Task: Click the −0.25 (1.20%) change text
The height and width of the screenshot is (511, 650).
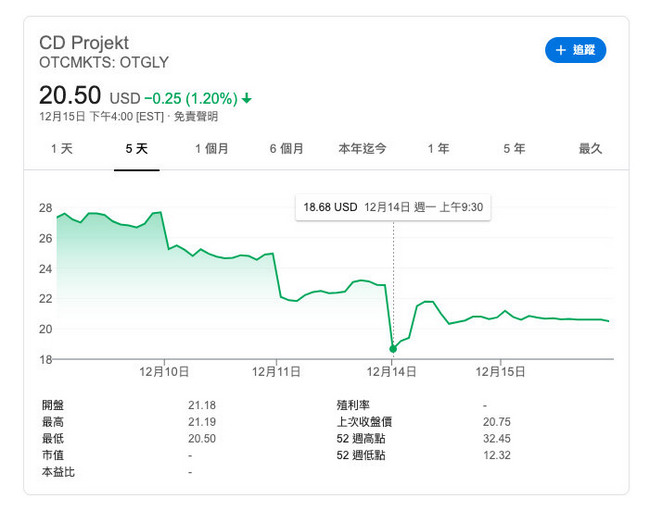Action: pos(191,99)
